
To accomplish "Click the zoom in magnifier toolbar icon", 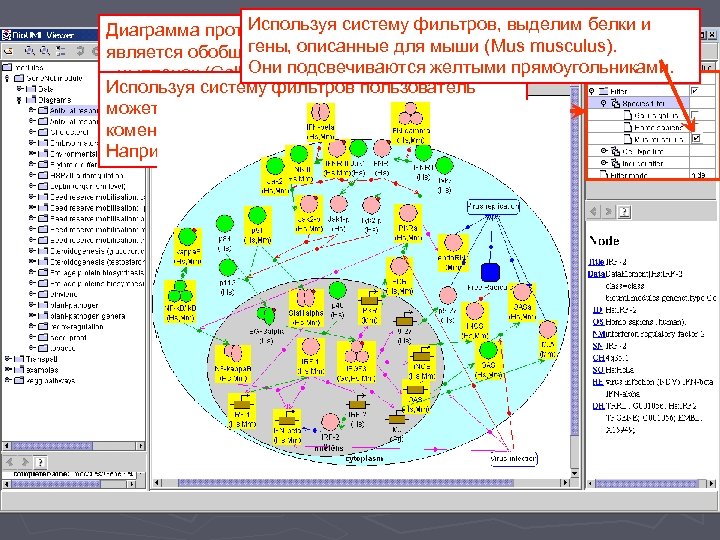I will [x=30, y=51].
